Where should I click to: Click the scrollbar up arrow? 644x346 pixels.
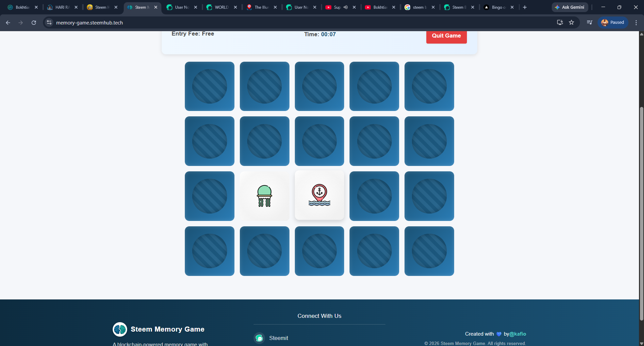click(x=641, y=34)
